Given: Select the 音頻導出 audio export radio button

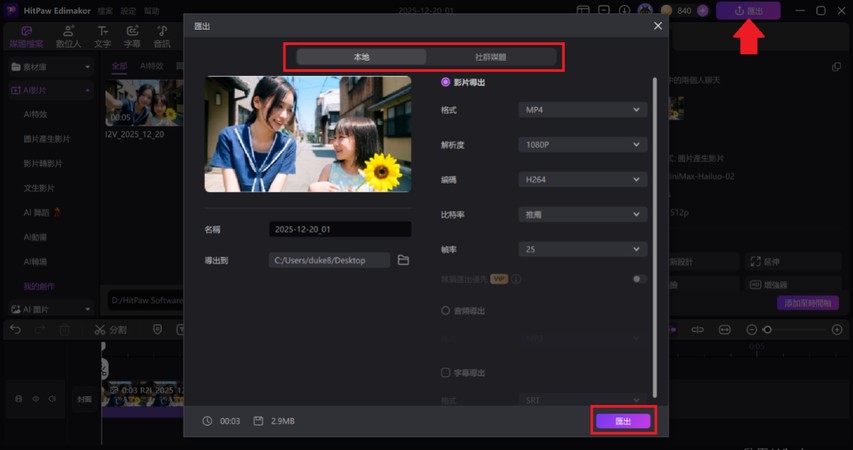Looking at the screenshot, I should click(x=446, y=311).
